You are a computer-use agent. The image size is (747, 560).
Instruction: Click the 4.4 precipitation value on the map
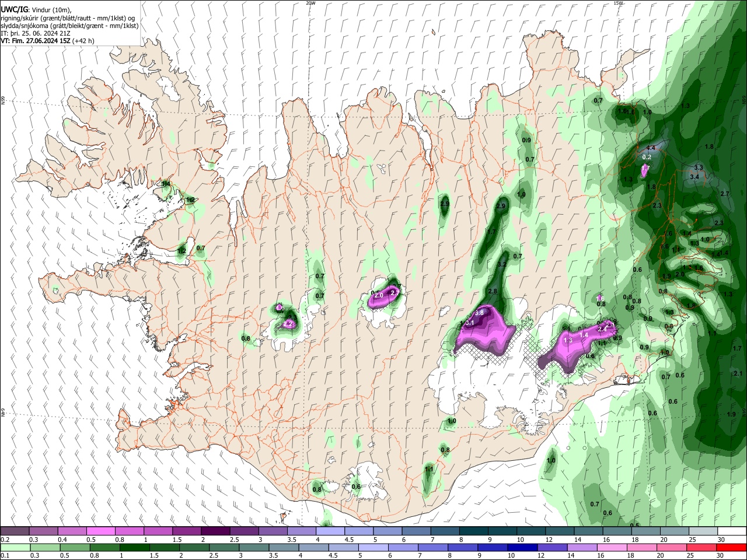[651, 148]
